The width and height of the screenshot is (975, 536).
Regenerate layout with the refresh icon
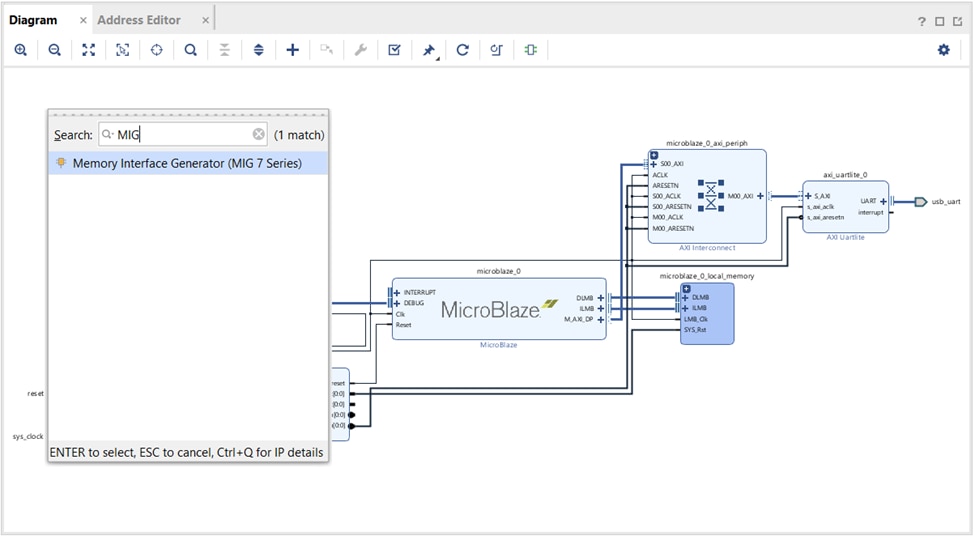coord(463,50)
